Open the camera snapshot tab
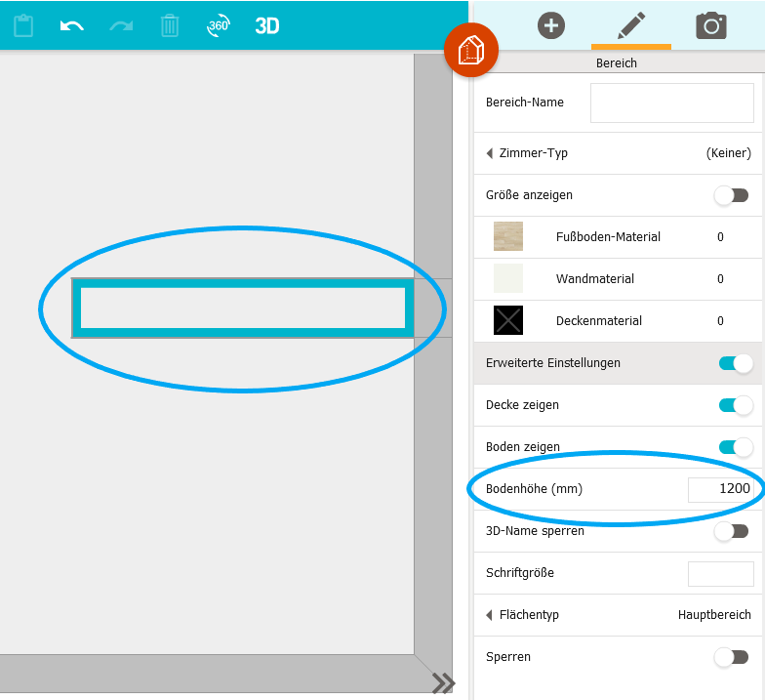 pos(711,25)
